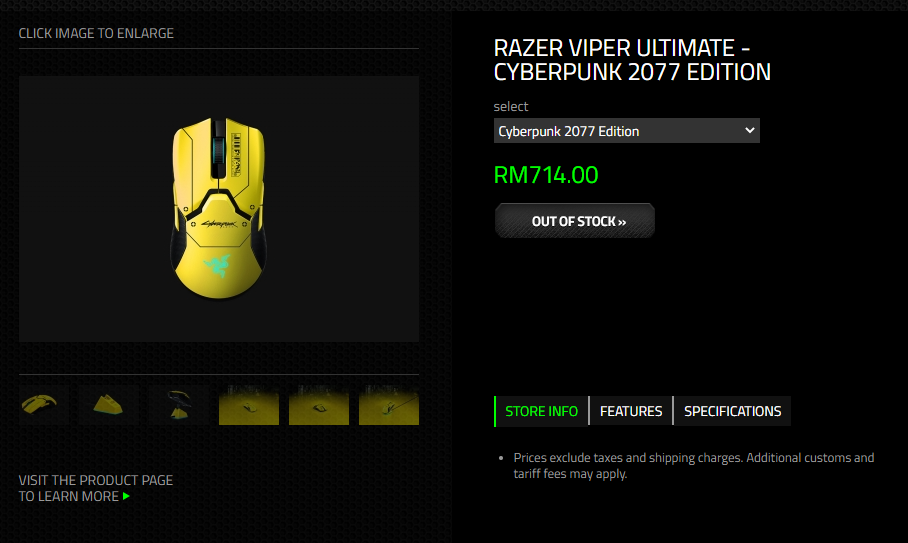The width and height of the screenshot is (908, 543).
Task: Click the OUT OF STOCK button
Action: (x=574, y=221)
